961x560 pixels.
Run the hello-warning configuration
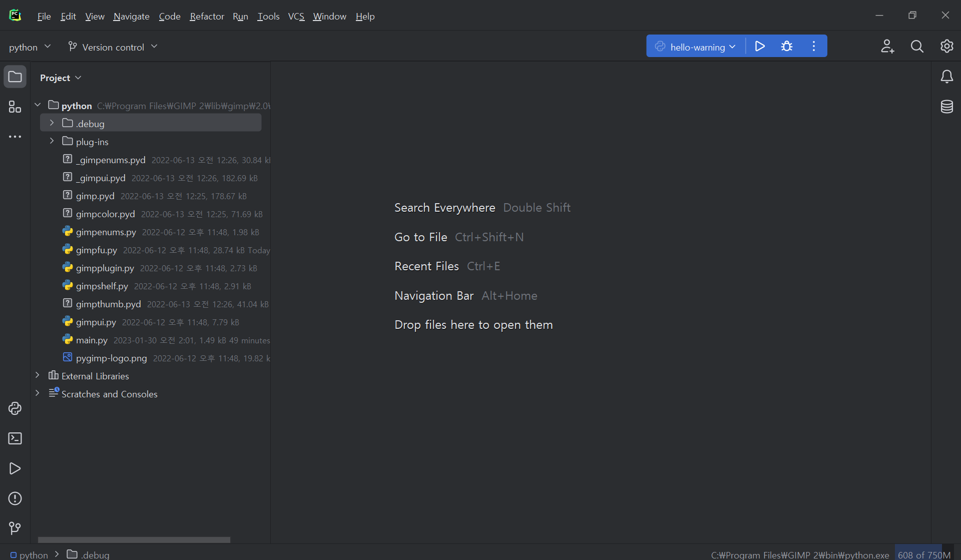[x=759, y=47]
